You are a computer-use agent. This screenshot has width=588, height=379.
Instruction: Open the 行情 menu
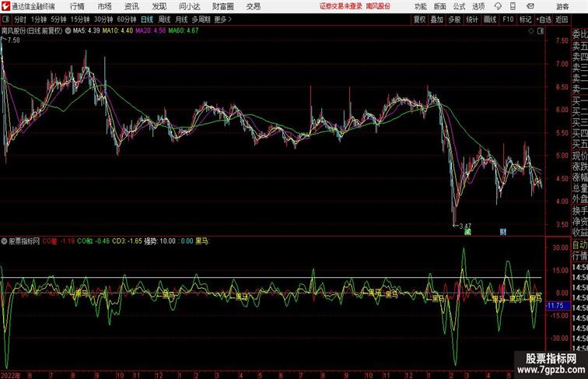click(x=77, y=6)
